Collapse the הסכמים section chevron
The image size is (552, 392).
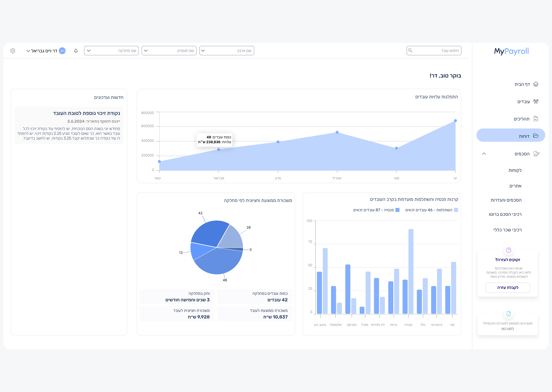pos(484,154)
